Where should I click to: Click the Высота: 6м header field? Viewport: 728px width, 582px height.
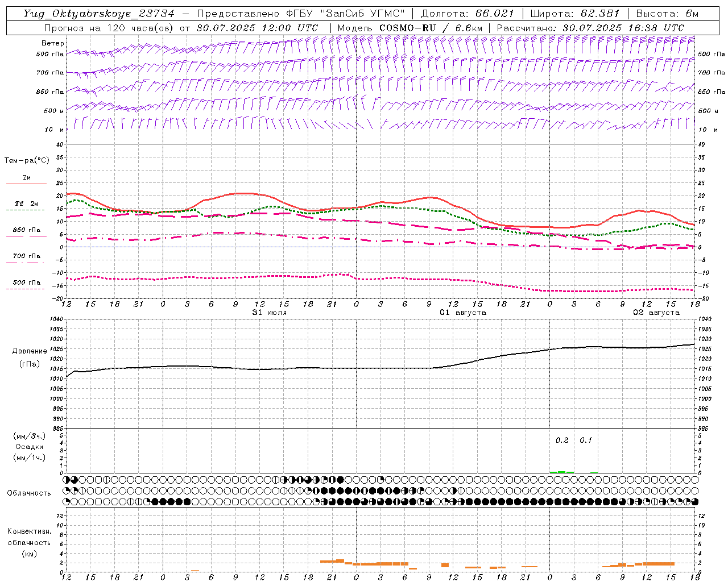click(667, 14)
